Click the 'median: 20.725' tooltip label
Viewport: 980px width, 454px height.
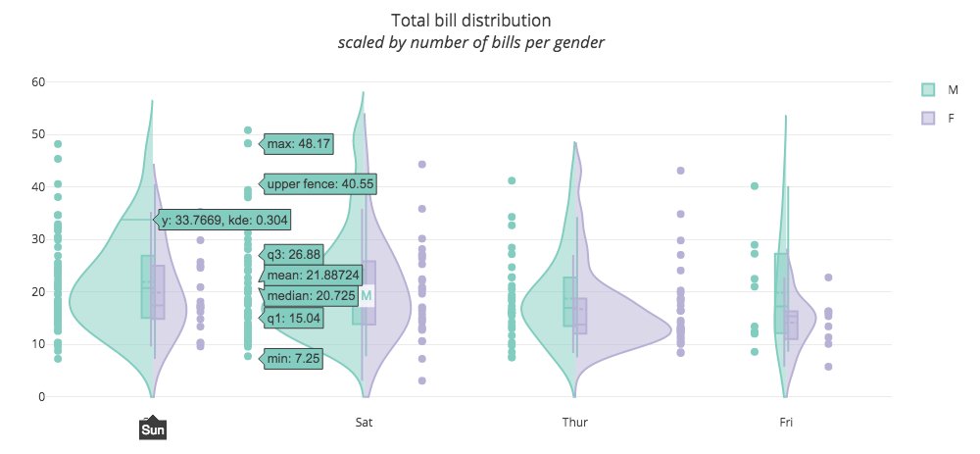[x=310, y=295]
